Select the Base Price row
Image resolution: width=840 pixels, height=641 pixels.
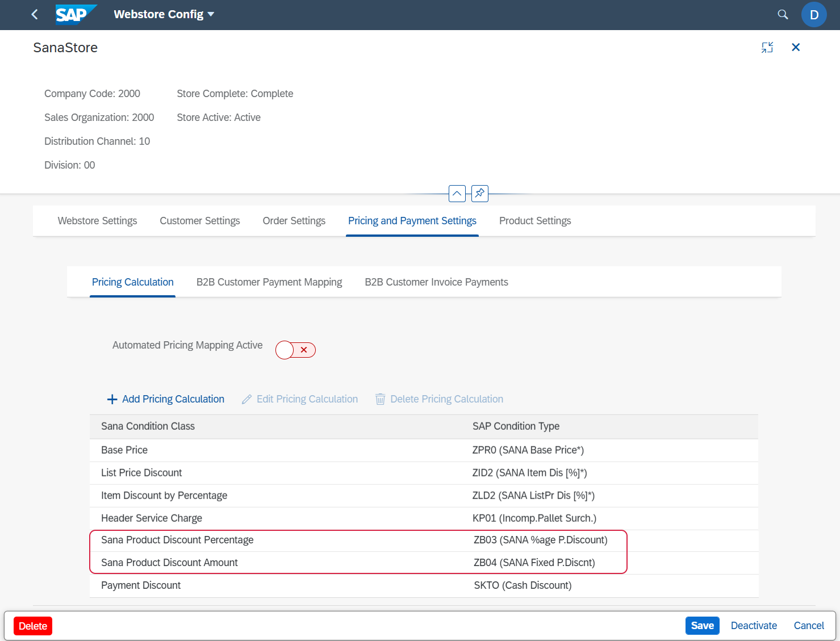pos(424,450)
